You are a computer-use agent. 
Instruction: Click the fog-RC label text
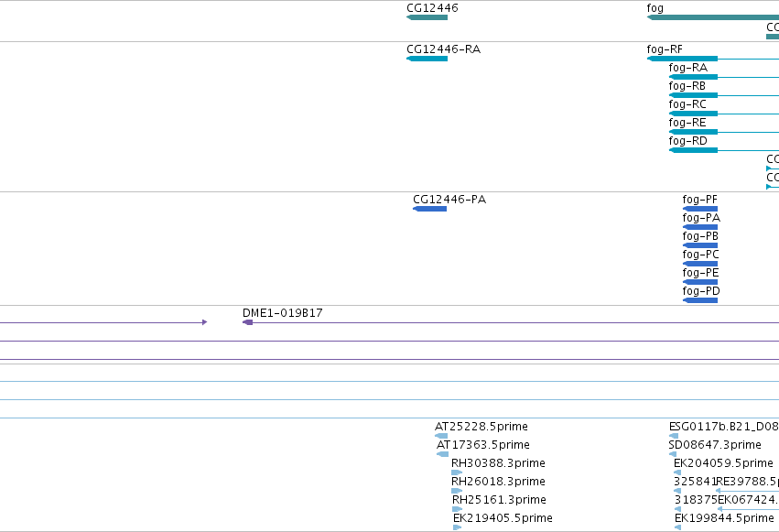click(687, 104)
